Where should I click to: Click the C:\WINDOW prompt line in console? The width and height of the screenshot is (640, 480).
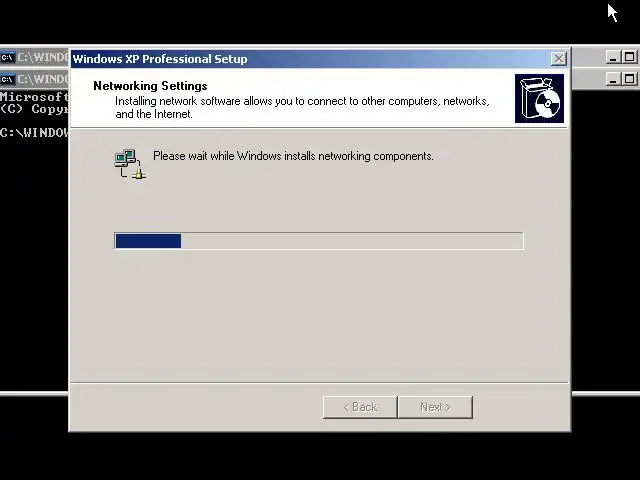pos(34,132)
